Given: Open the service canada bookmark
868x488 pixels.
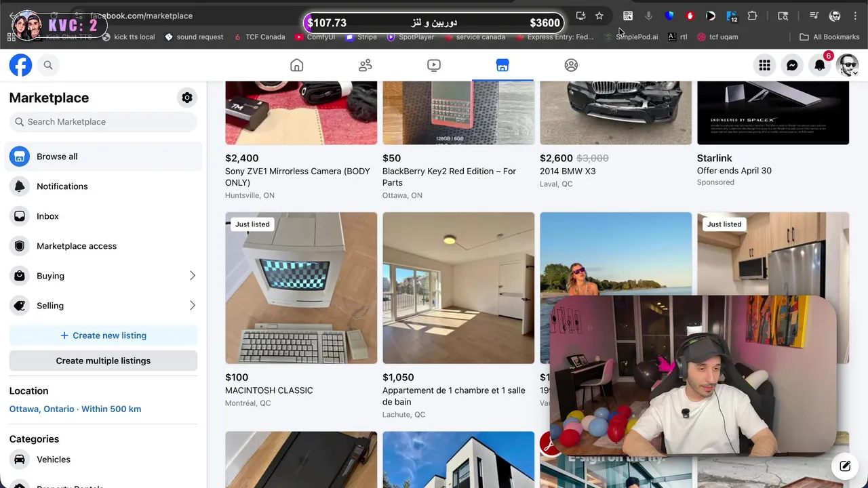Looking at the screenshot, I should pos(474,37).
